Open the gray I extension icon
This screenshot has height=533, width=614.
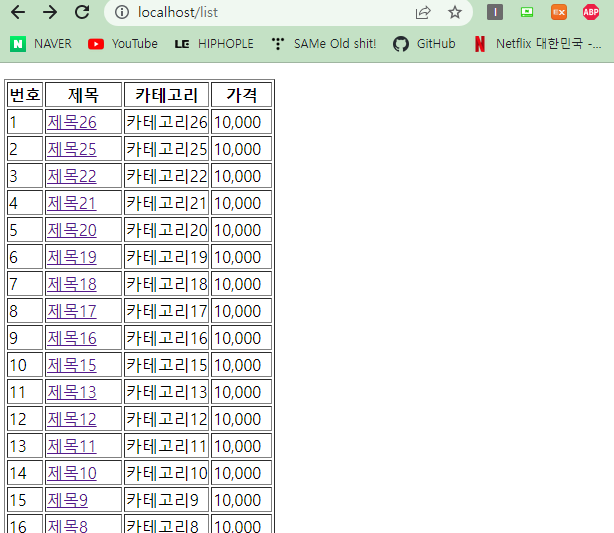[495, 13]
